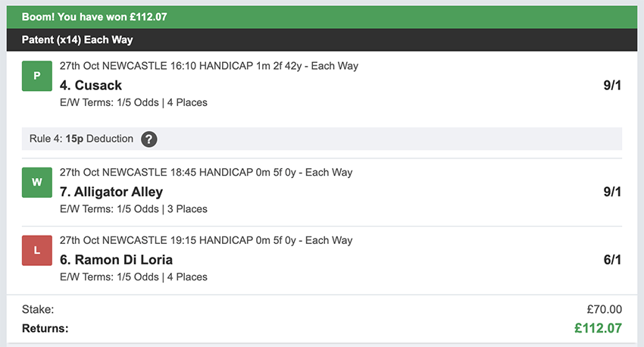Click Alligator Alley's 9/1 odds
644x347 pixels.
pyautogui.click(x=612, y=192)
